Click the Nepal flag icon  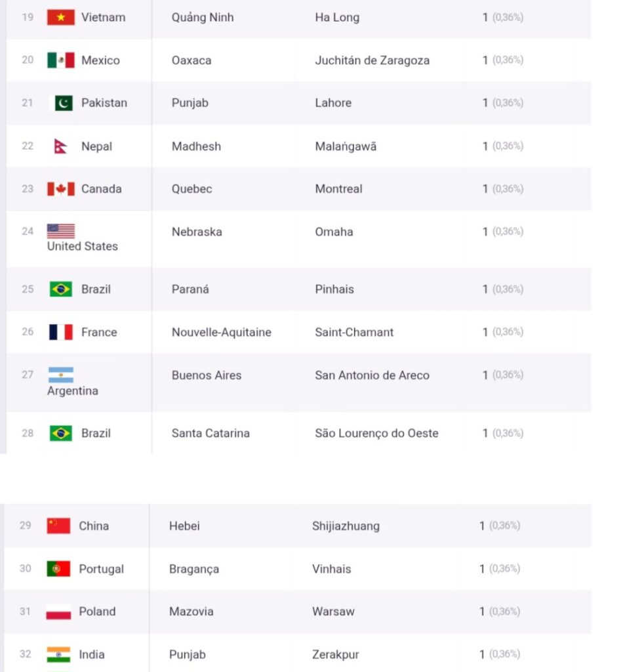(60, 146)
